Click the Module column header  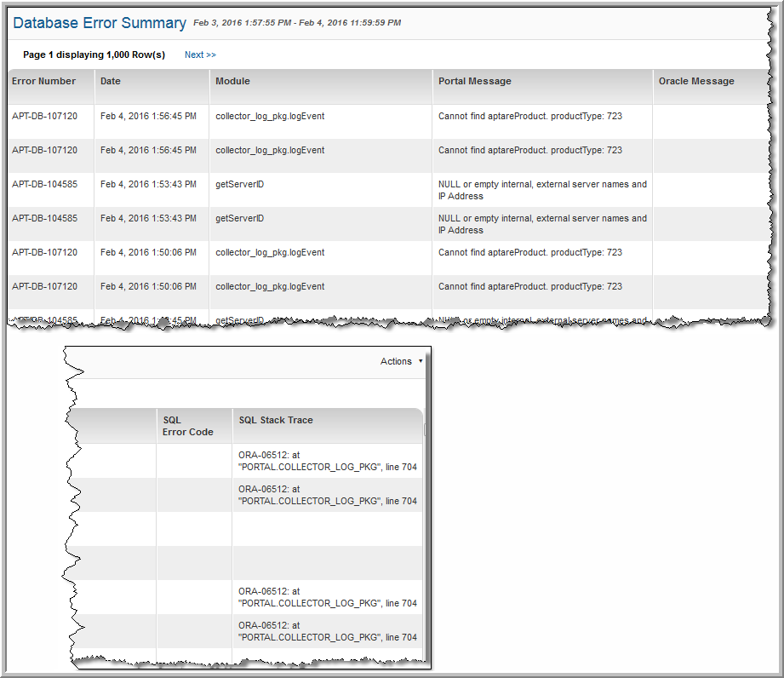[232, 82]
